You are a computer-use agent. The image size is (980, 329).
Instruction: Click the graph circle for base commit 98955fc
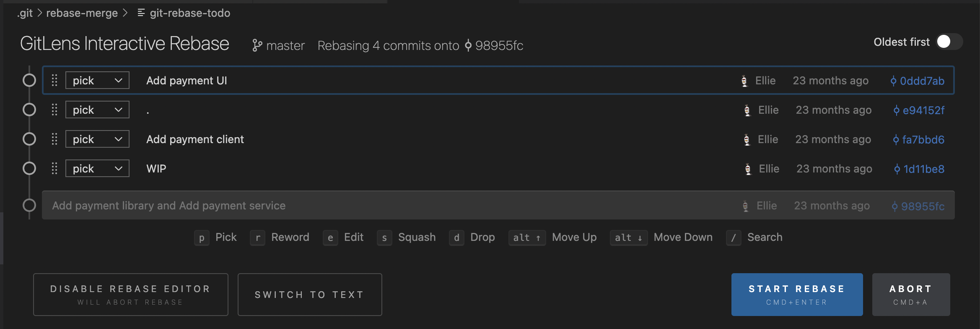29,205
